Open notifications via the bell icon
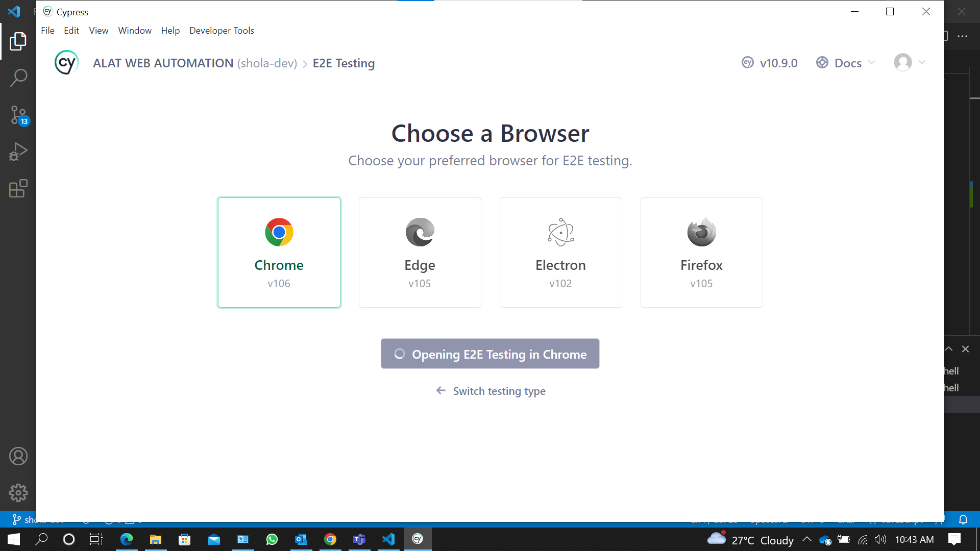This screenshot has height=551, width=980. tap(963, 520)
